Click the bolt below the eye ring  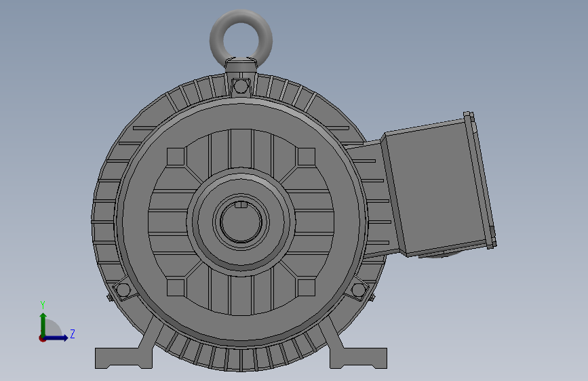click(240, 87)
